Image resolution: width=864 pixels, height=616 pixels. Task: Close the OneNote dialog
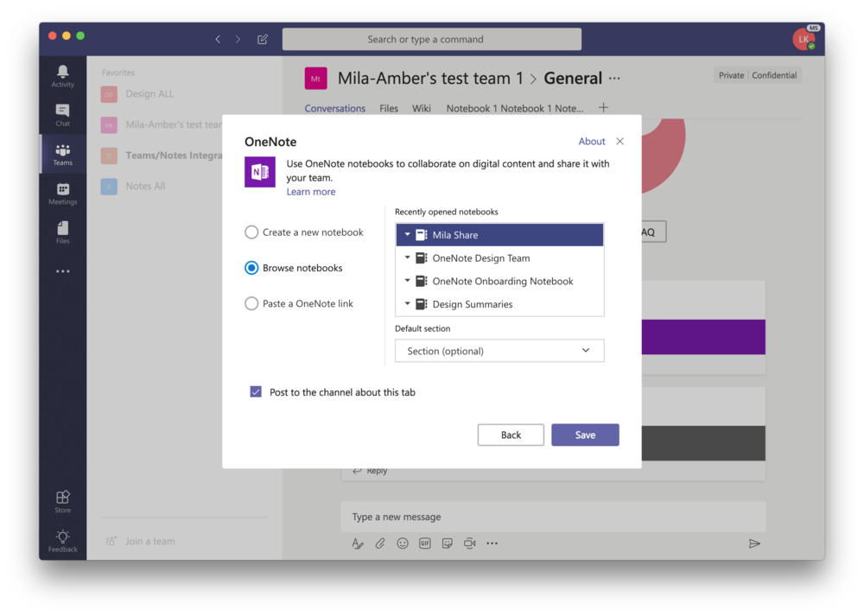click(619, 142)
